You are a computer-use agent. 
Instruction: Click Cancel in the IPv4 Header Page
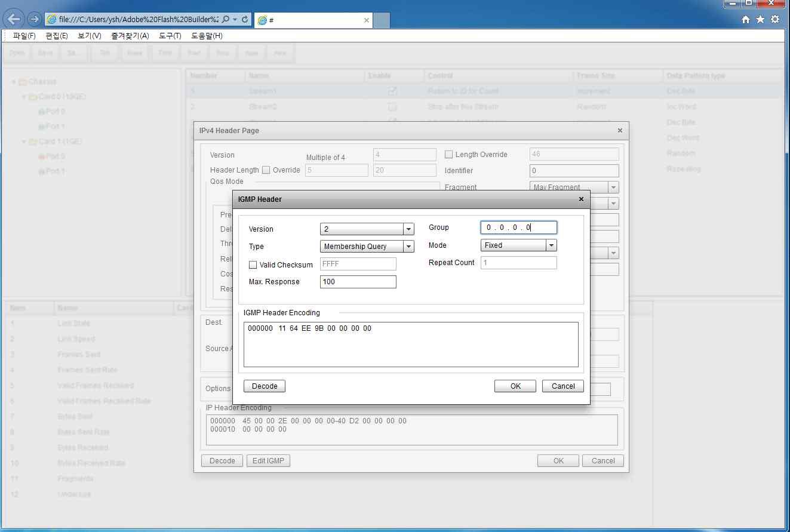click(x=603, y=461)
